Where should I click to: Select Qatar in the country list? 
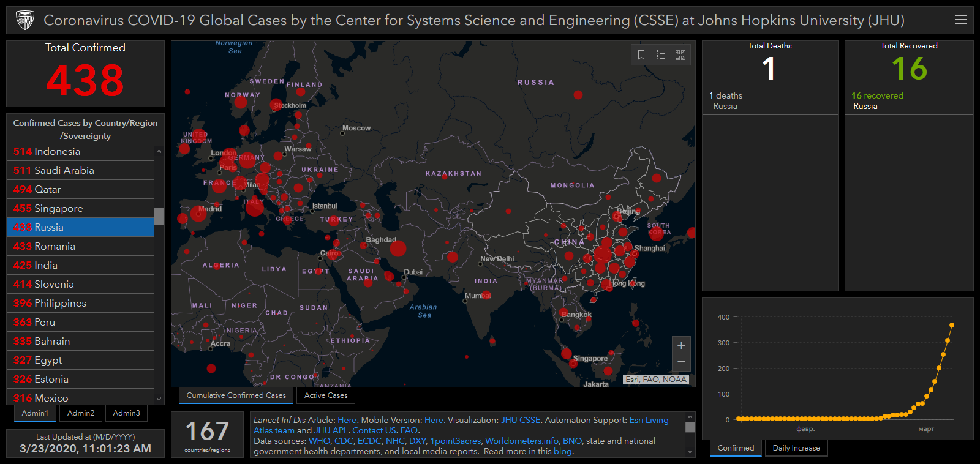(80, 189)
